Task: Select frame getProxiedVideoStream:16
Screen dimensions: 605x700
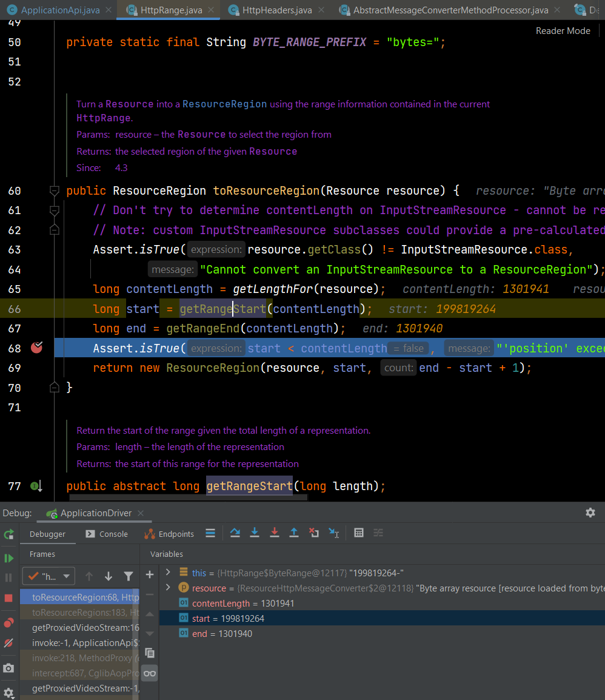Action: (79, 628)
